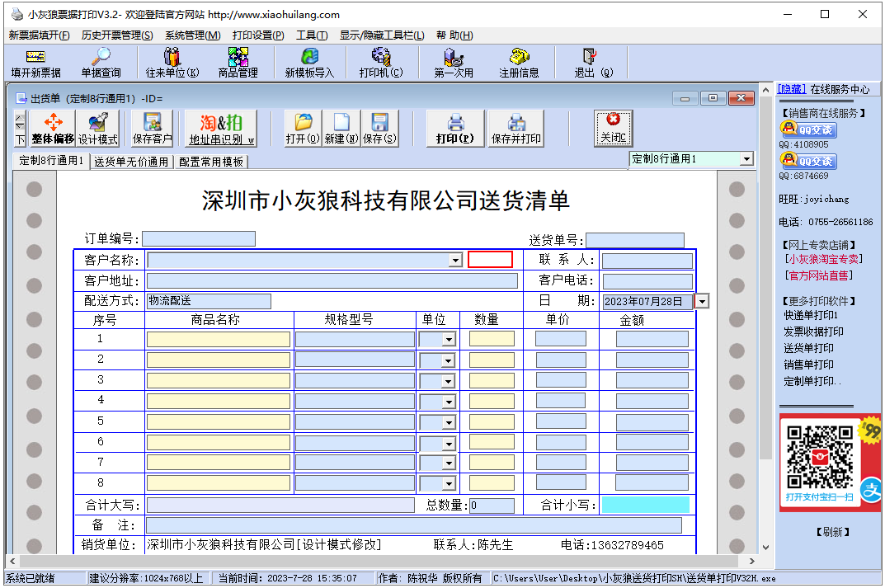Viewport: 885px width, 588px height.
Task: Click 联系人 input field
Action: 647,260
